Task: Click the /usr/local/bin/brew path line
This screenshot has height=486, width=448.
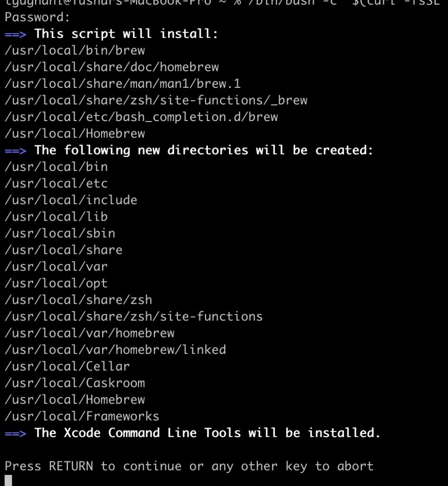Action: click(75, 51)
